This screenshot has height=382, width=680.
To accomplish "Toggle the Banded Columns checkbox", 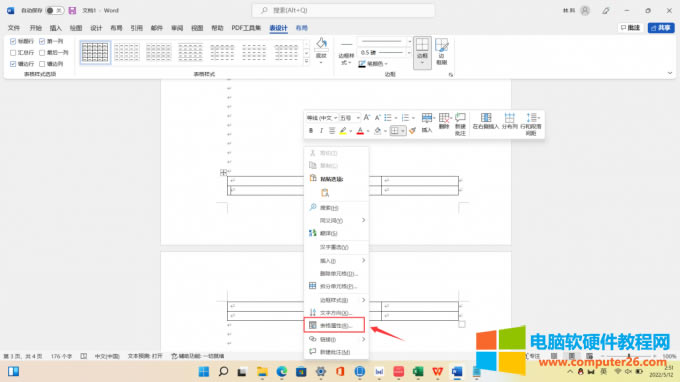I will [x=42, y=64].
